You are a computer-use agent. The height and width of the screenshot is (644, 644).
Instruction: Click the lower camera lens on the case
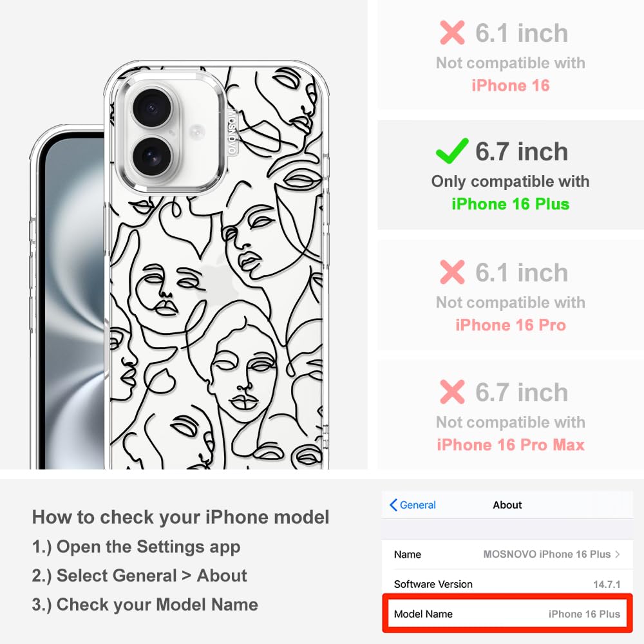click(153, 156)
